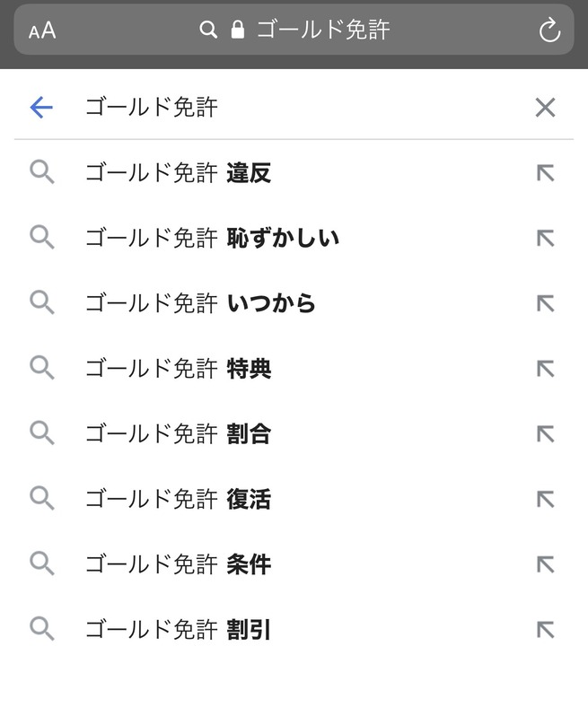Image resolution: width=588 pixels, height=716 pixels.
Task: Fill query with 割引 suggestion arrow
Action: 545,630
